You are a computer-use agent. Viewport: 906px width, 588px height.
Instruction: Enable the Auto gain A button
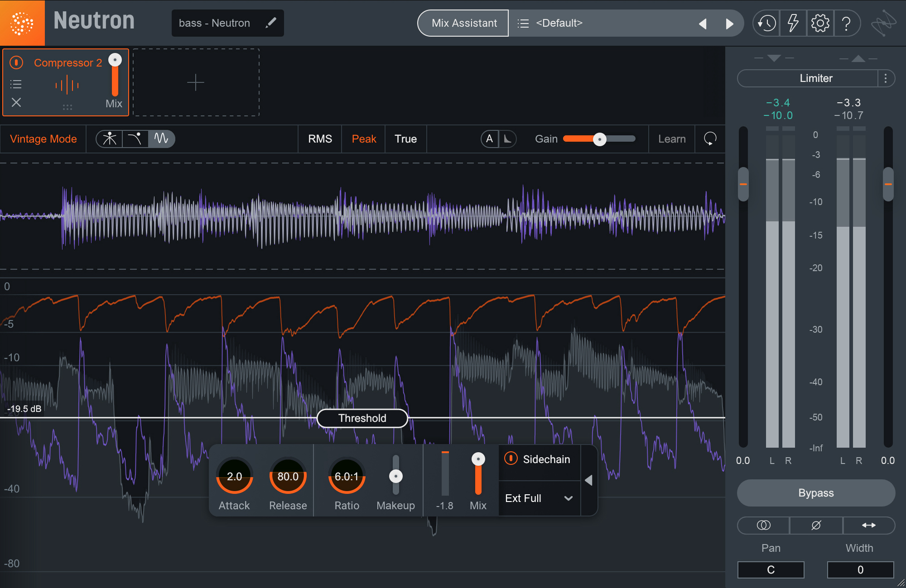[489, 139]
